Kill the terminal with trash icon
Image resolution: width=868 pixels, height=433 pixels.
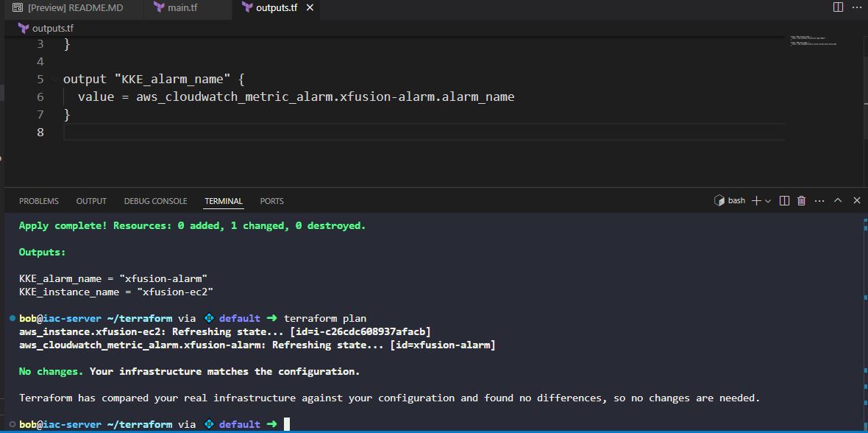[x=801, y=201]
